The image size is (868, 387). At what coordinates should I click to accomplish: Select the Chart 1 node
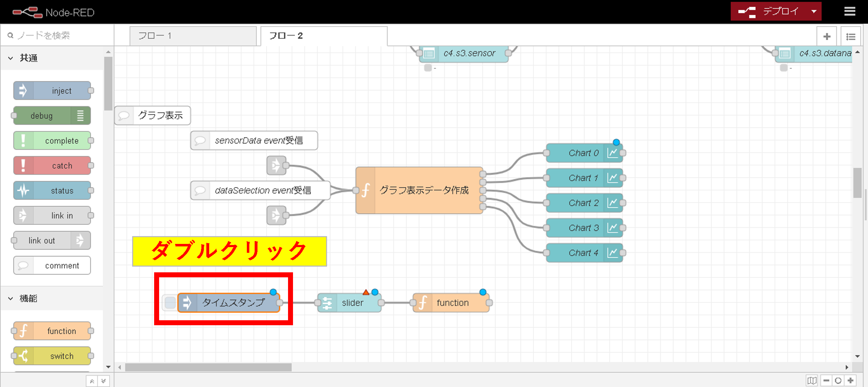[585, 178]
